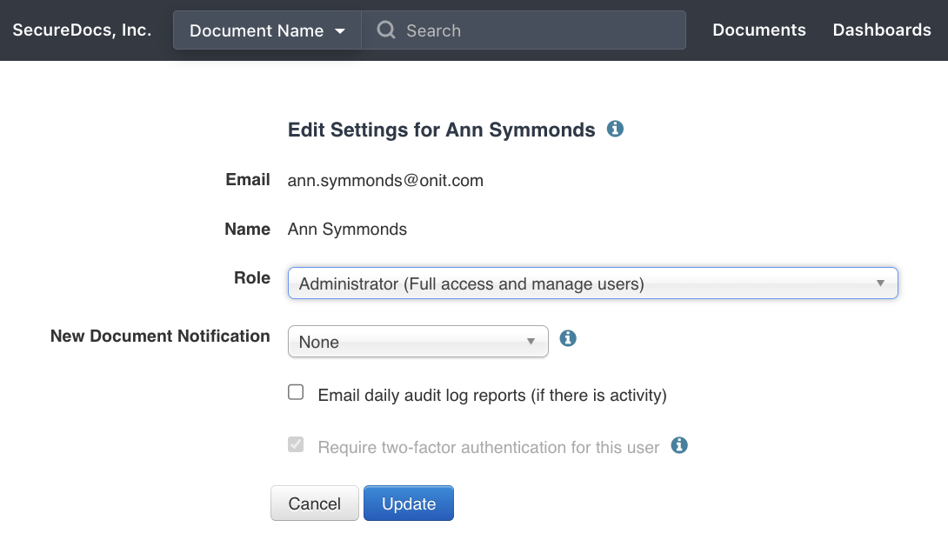948x560 pixels.
Task: Click info icon beside two-factor authentication option
Action: pos(679,446)
